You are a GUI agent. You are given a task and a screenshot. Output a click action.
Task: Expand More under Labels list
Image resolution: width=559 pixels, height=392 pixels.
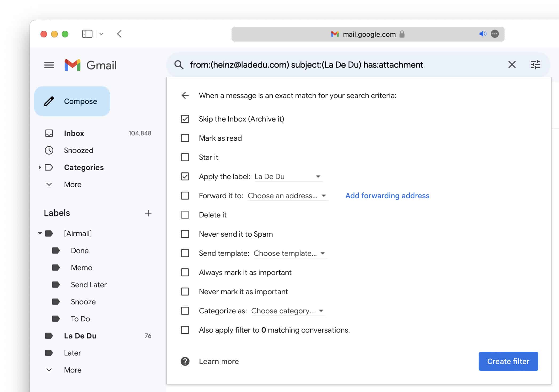[x=73, y=370]
